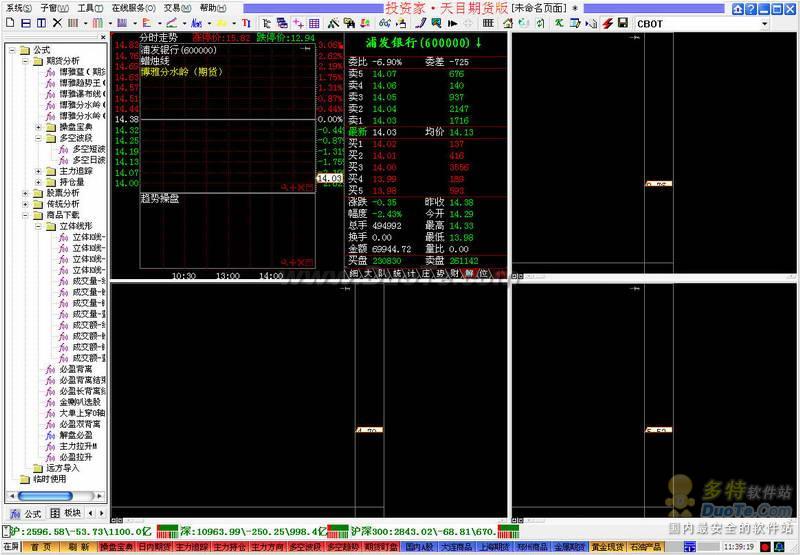Click the 石油产品 bottom bar button
The height and width of the screenshot is (555, 800).
point(645,547)
